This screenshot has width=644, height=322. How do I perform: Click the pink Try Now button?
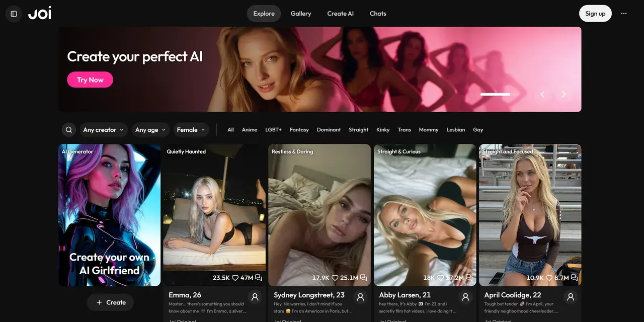pos(90,79)
